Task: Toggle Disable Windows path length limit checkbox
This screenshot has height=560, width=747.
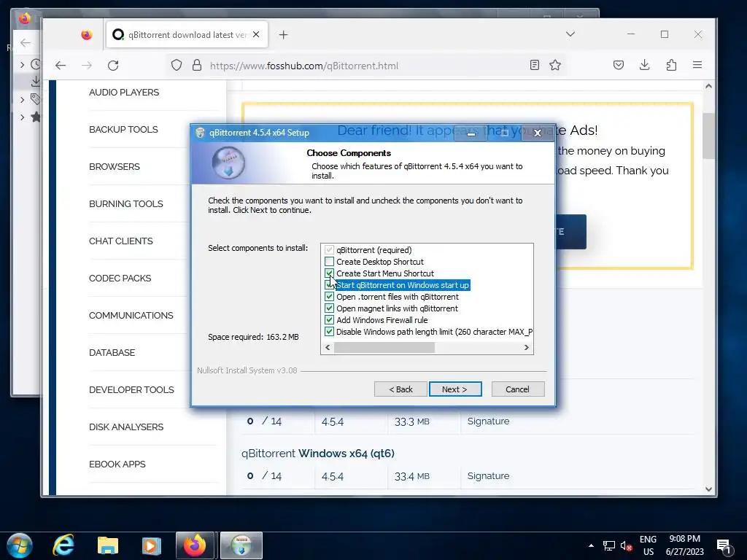Action: pos(329,332)
